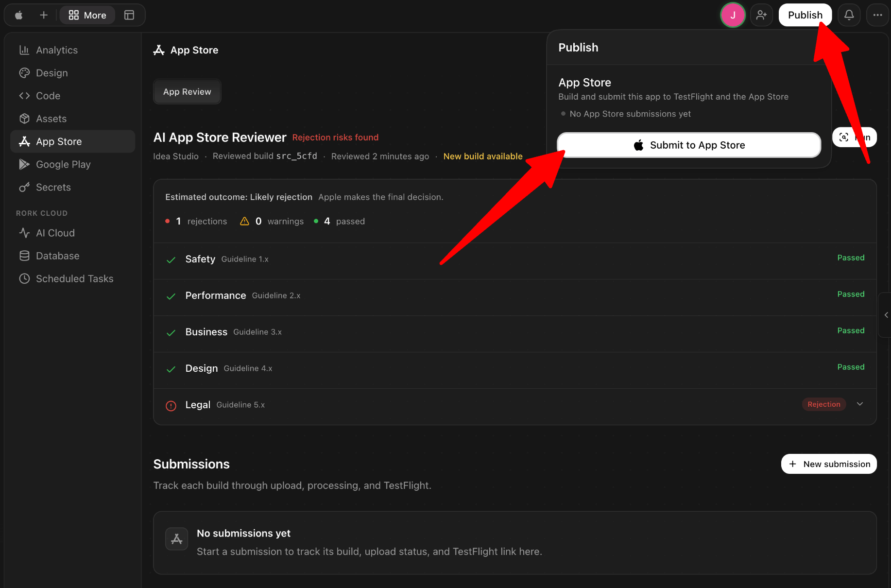Open Secrets in the sidebar
The height and width of the screenshot is (588, 891).
coord(72,187)
